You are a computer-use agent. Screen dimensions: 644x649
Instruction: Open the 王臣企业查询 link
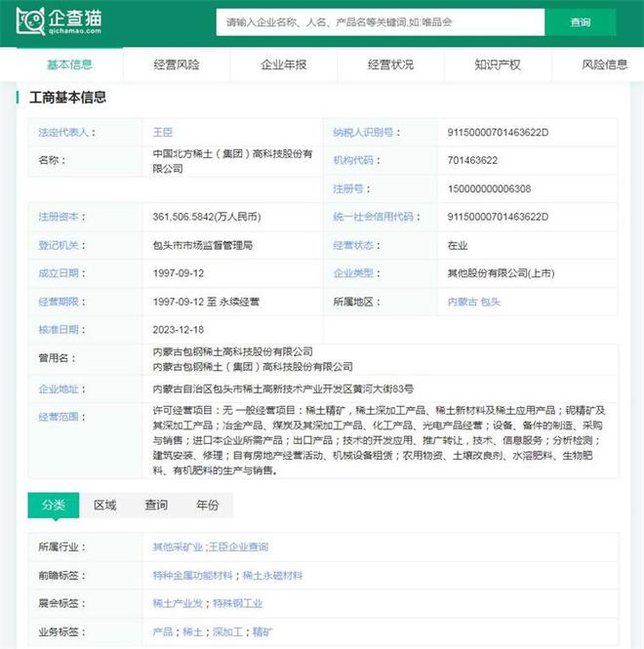point(238,548)
